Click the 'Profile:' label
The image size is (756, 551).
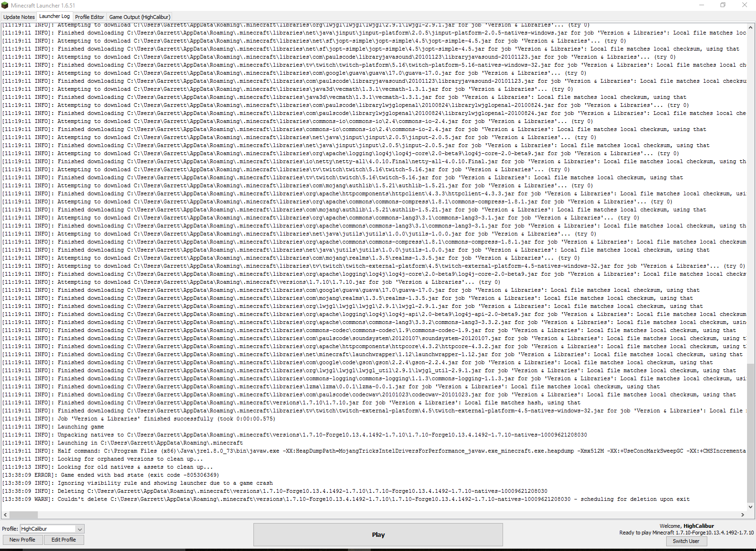[10, 529]
